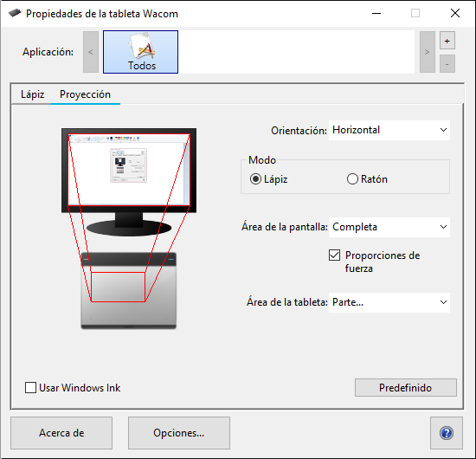This screenshot has height=459, width=476.
Task: Open the Área de la pantalla dropdown
Action: click(389, 227)
